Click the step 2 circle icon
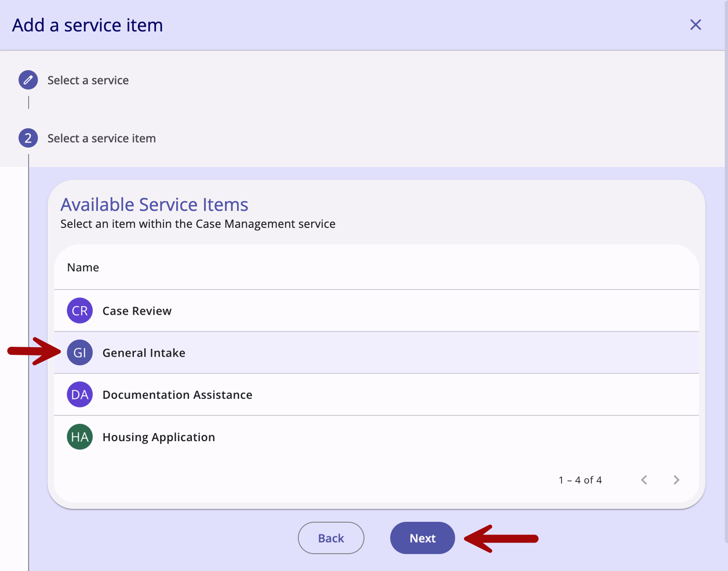The width and height of the screenshot is (728, 571). [x=28, y=138]
